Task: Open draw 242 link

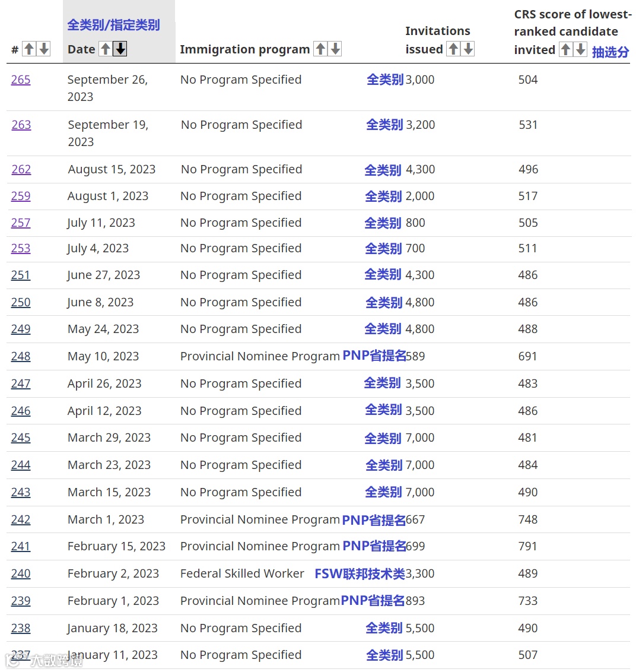Action: tap(21, 520)
